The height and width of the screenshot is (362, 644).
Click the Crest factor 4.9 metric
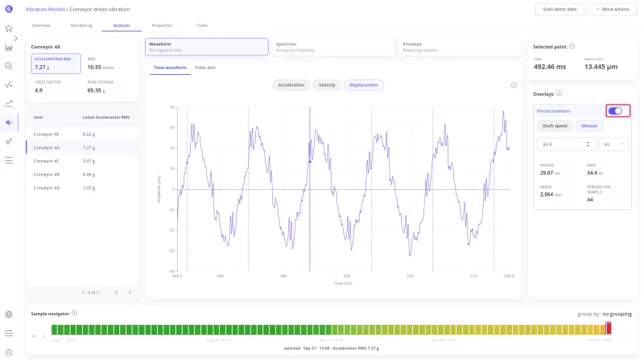click(x=56, y=87)
